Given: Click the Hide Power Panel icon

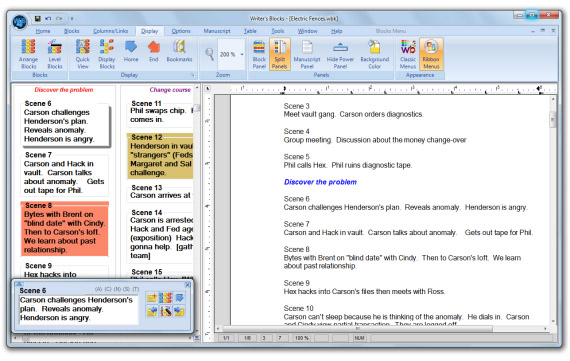Looking at the screenshot, I should click(x=340, y=53).
